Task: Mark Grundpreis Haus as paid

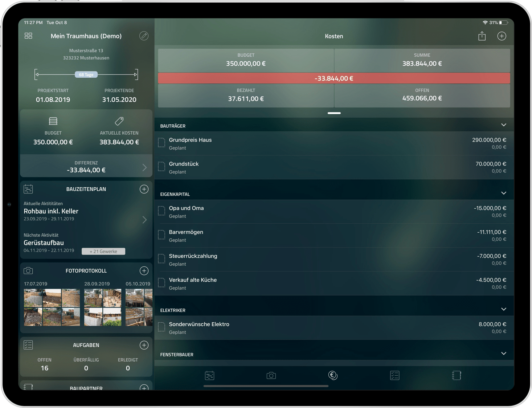Action: tap(161, 143)
